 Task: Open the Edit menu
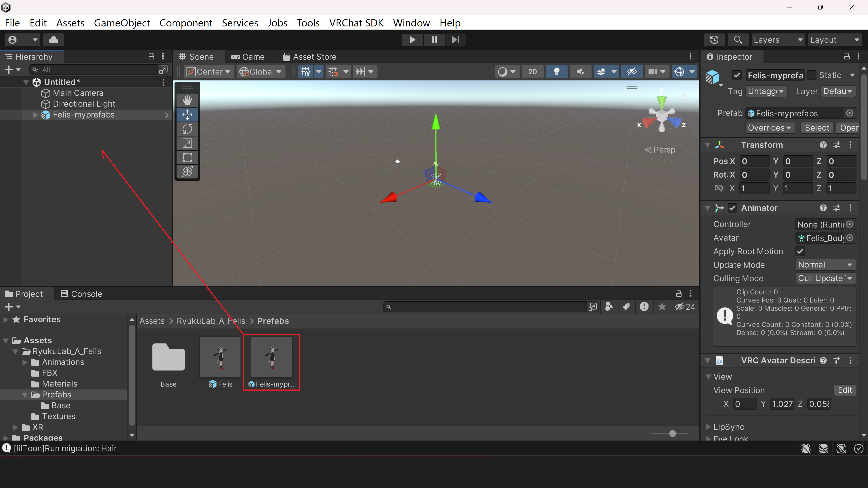(x=38, y=23)
